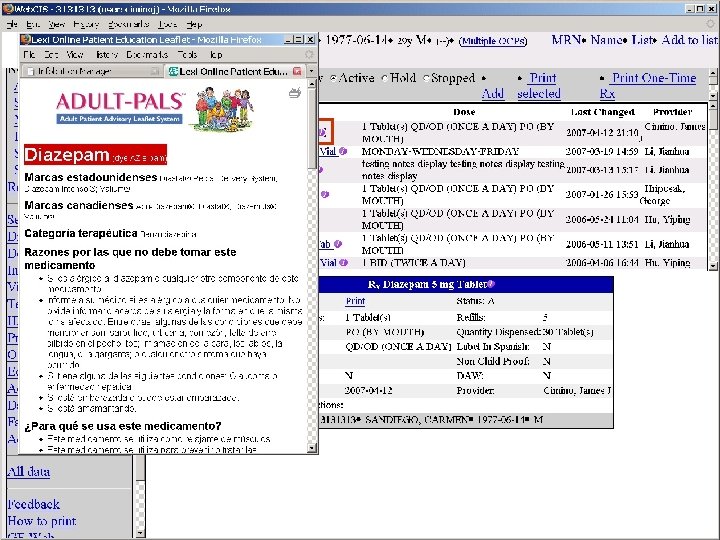Click the Add medication link

(x=493, y=94)
